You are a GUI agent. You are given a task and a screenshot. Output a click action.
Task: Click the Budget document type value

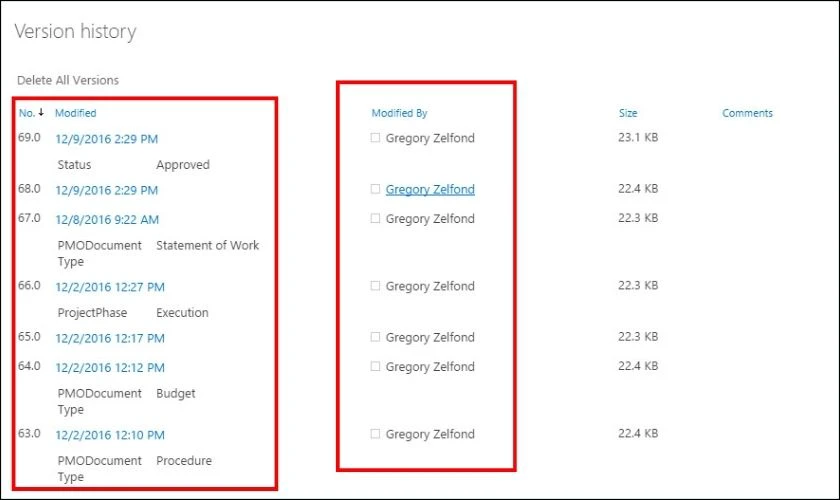click(176, 394)
